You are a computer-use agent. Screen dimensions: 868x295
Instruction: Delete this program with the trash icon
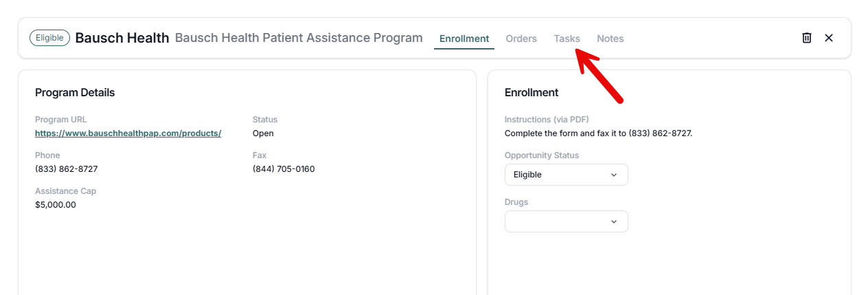[807, 38]
